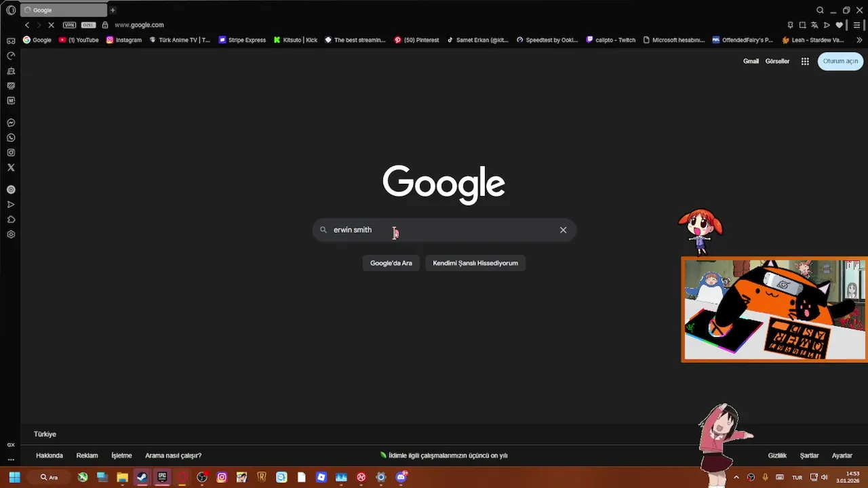Open the Windows Start menu
The height and width of the screenshot is (488, 868).
(14, 477)
